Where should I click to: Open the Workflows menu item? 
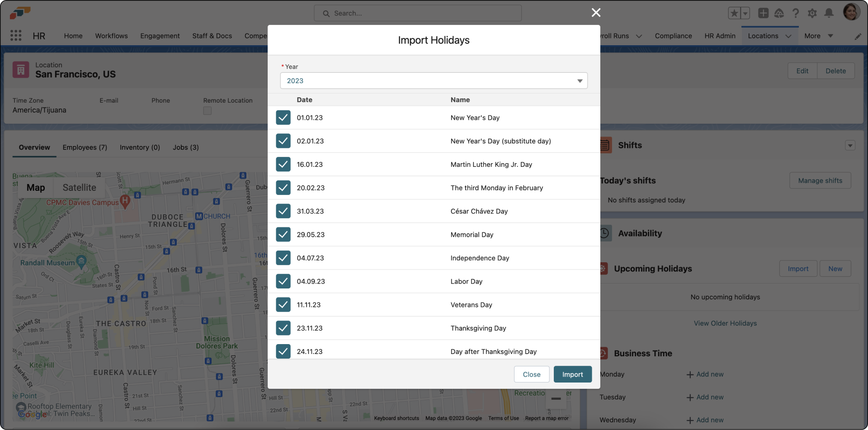tap(111, 36)
